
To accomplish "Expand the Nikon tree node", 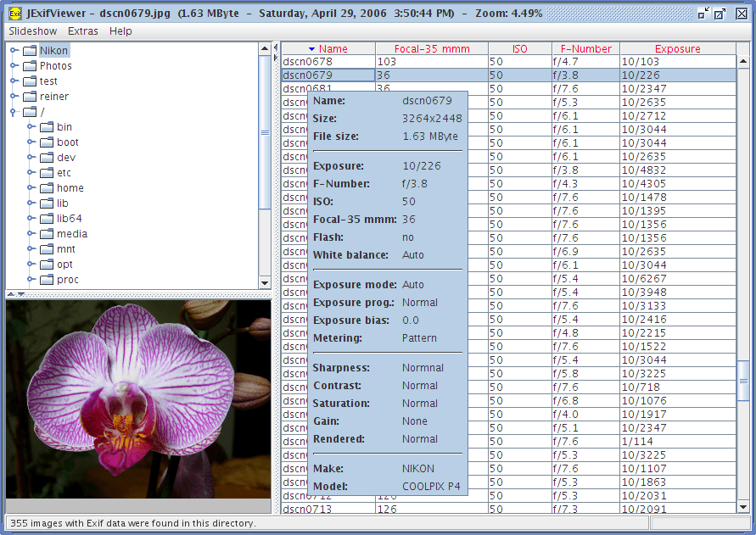I will coord(14,51).
